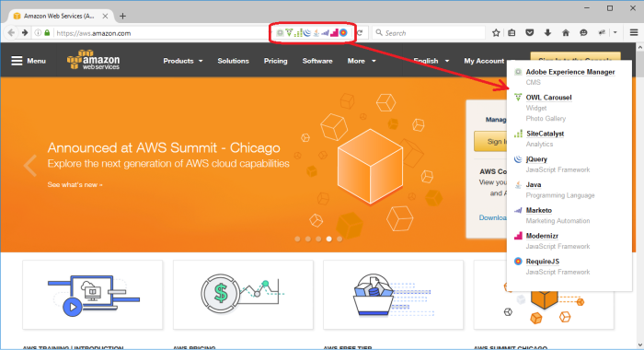Click Marketo in the detected apps list

(x=539, y=210)
